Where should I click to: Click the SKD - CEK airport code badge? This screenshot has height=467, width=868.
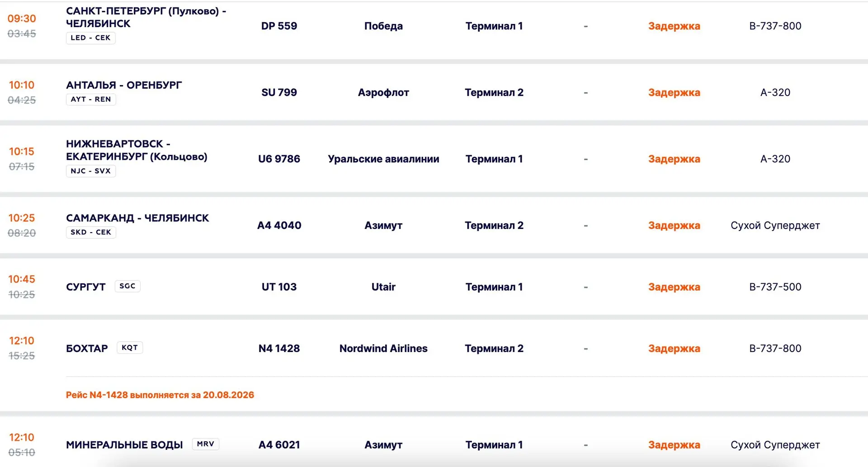tap(91, 232)
